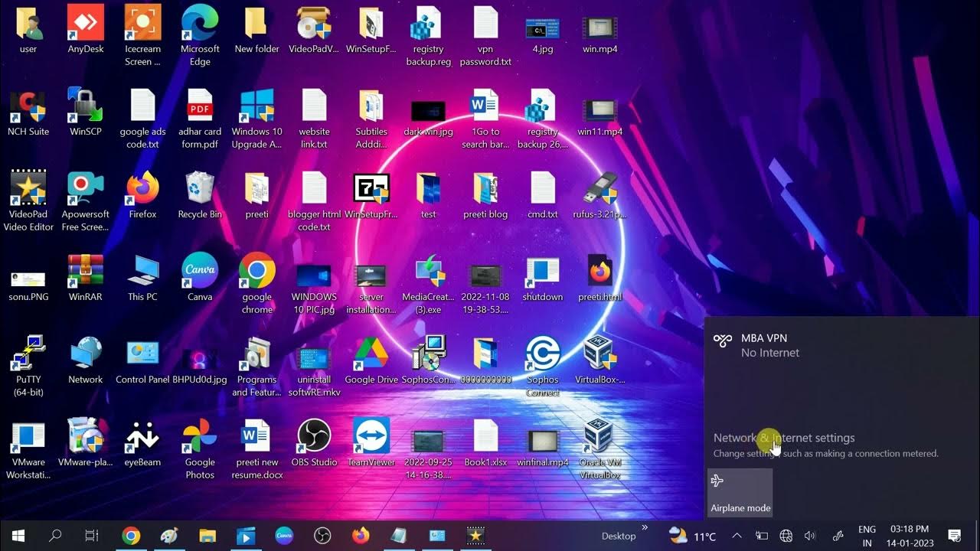Show hidden system tray icons
This screenshot has width=980, height=551.
click(x=737, y=536)
